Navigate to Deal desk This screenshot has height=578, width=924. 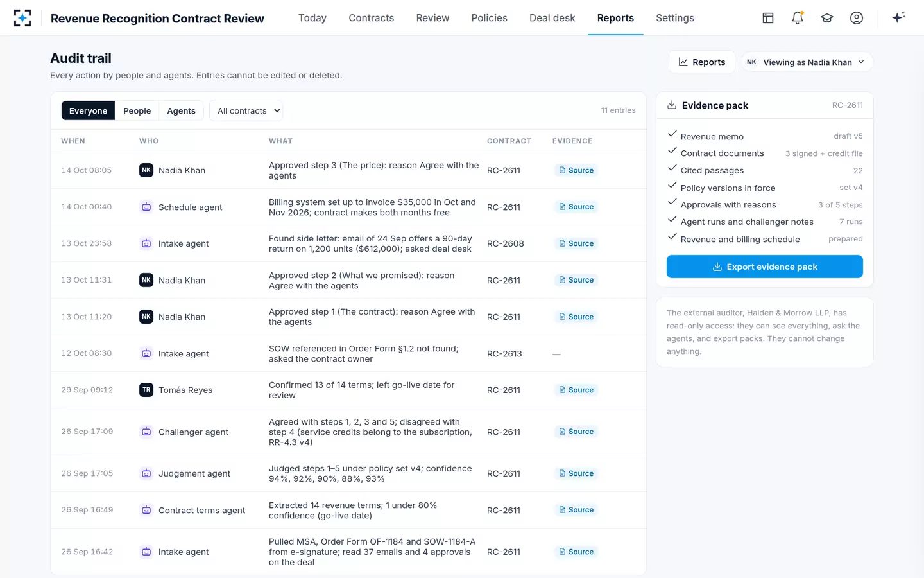click(x=552, y=18)
